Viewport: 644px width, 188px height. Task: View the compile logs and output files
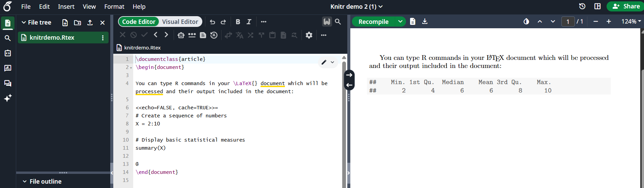[x=413, y=22]
